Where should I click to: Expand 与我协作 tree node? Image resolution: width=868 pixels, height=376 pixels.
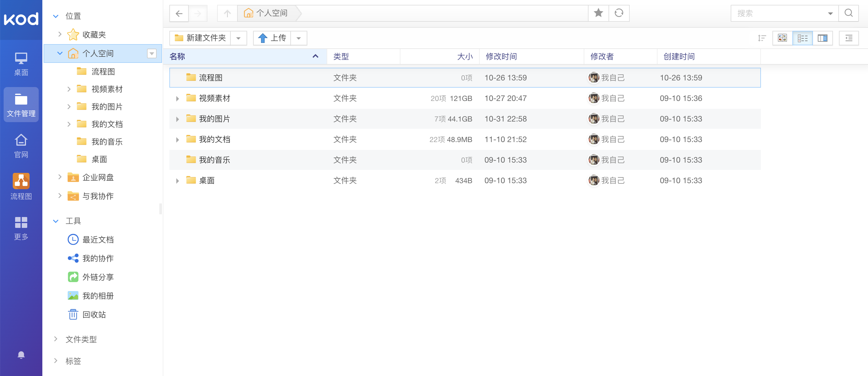60,196
